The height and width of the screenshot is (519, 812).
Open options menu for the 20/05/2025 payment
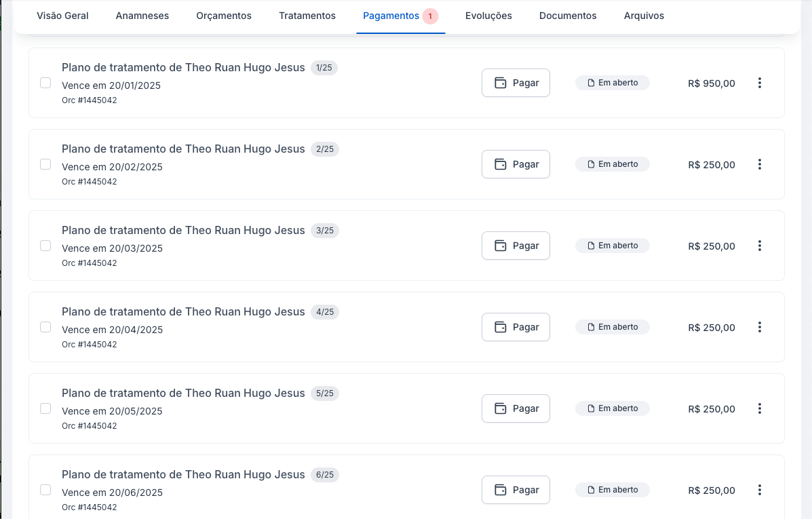759,408
